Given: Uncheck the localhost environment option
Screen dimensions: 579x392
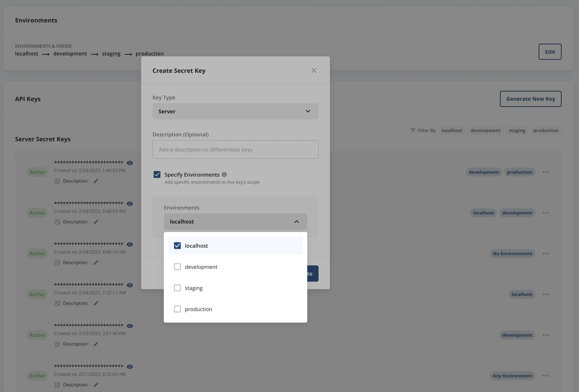Looking at the screenshot, I should coord(177,246).
